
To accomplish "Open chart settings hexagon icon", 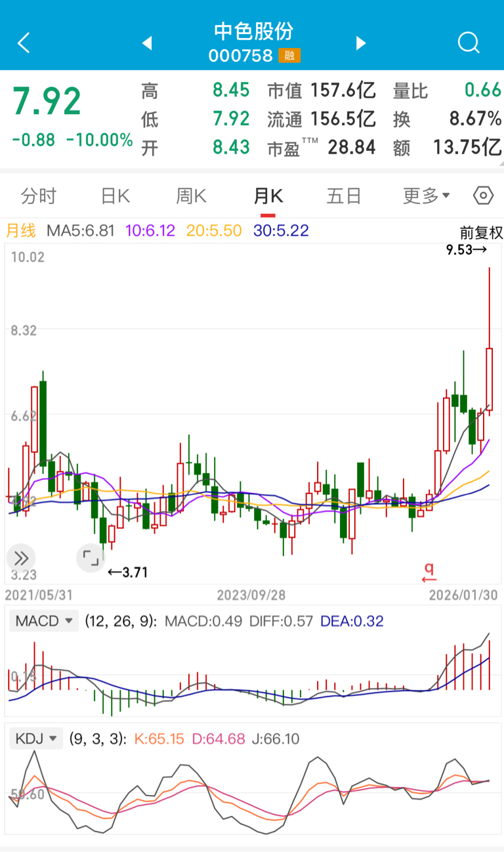I will tap(483, 196).
